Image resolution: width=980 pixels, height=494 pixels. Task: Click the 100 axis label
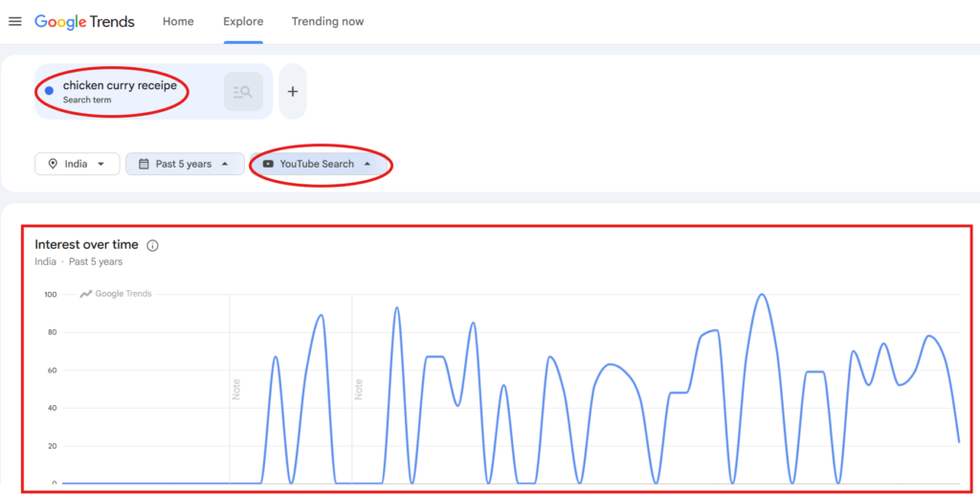click(51, 294)
